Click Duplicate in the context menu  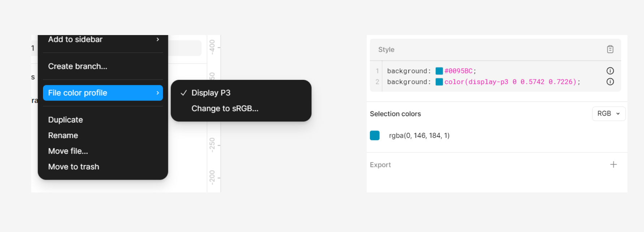click(x=65, y=120)
